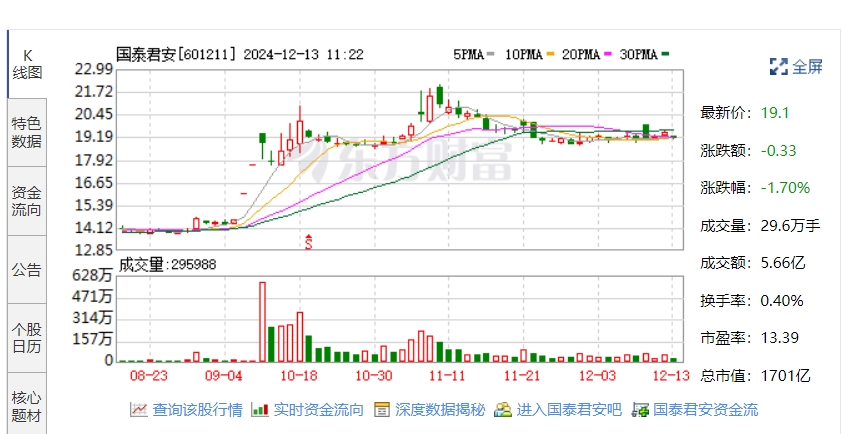Click the 12-13 date axis label

(x=672, y=377)
